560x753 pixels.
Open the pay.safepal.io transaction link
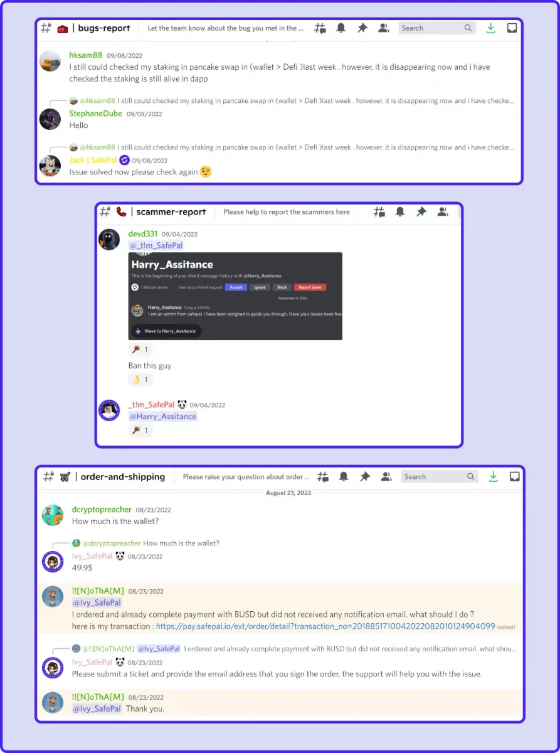[x=325, y=626]
